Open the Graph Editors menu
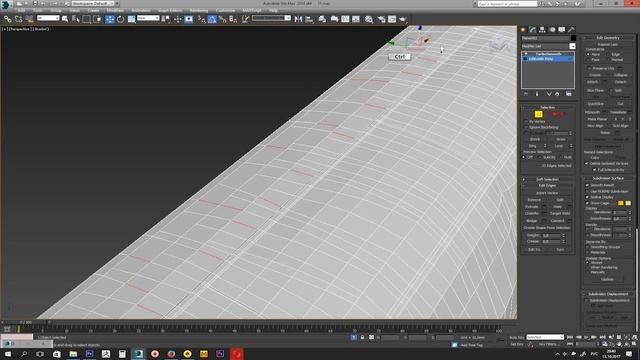The width and height of the screenshot is (640, 360). [170, 10]
